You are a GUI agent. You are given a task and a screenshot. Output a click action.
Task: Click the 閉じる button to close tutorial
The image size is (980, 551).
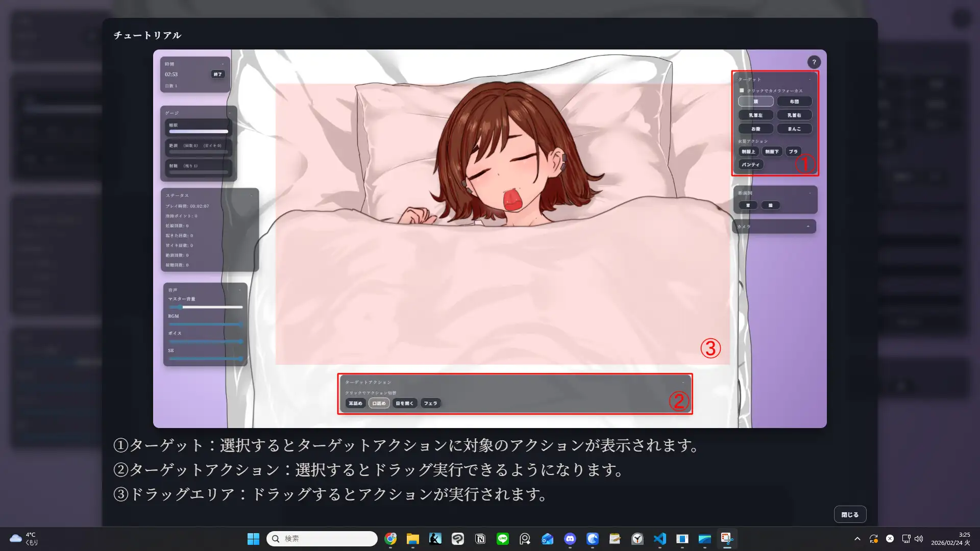(849, 514)
